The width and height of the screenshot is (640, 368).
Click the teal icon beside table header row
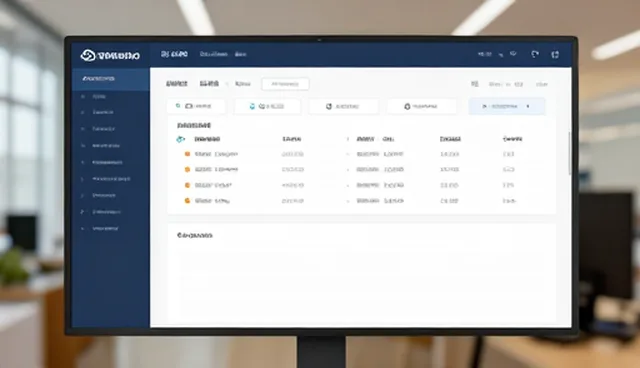pos(180,139)
